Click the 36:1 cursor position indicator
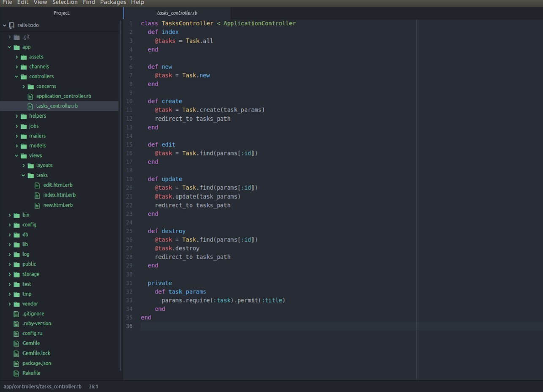The height and width of the screenshot is (392, 543). pyautogui.click(x=93, y=387)
